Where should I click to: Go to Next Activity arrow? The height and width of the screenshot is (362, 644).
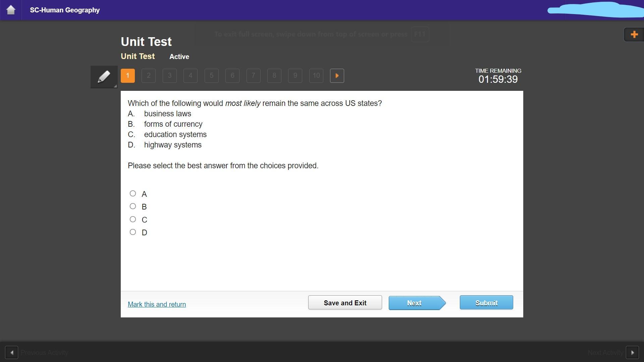click(632, 353)
